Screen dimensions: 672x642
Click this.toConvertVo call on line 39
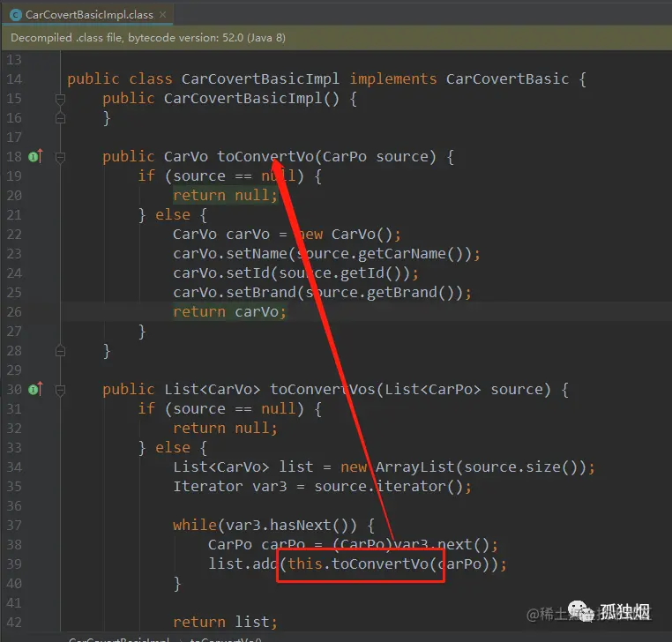click(x=357, y=564)
